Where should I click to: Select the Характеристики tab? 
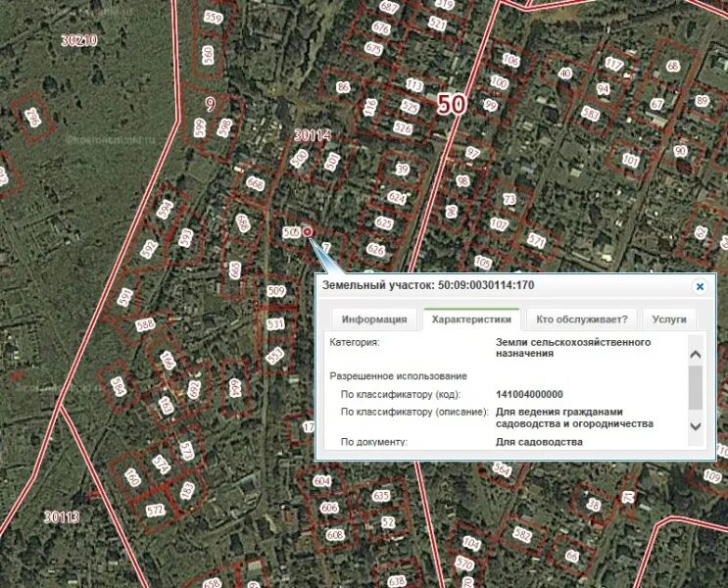pos(471,319)
